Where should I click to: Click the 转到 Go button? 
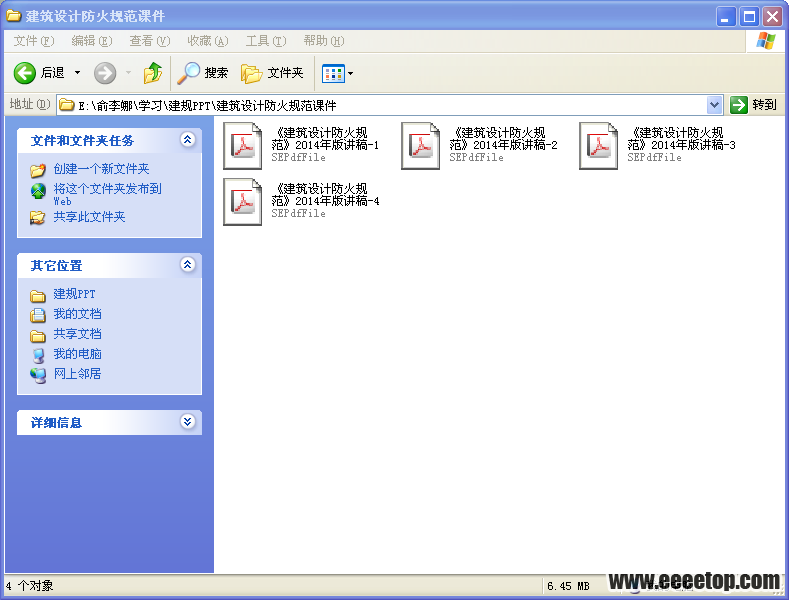[x=754, y=105]
